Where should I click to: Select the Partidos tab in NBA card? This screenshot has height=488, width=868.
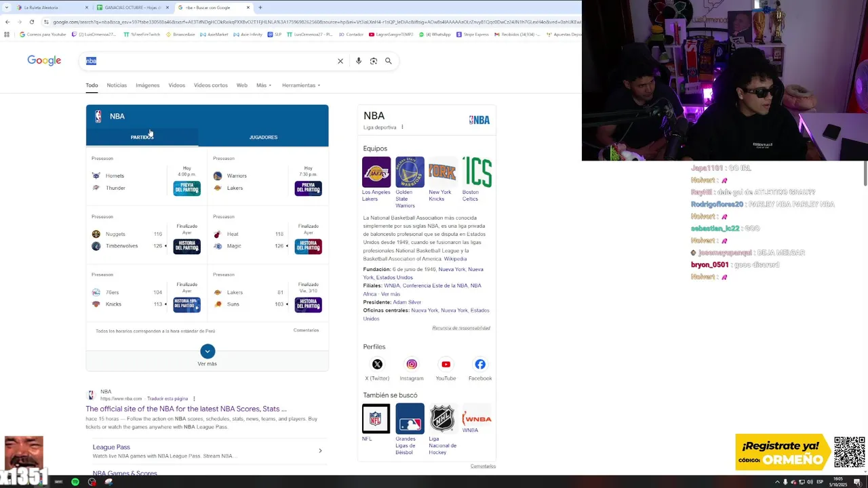142,137
